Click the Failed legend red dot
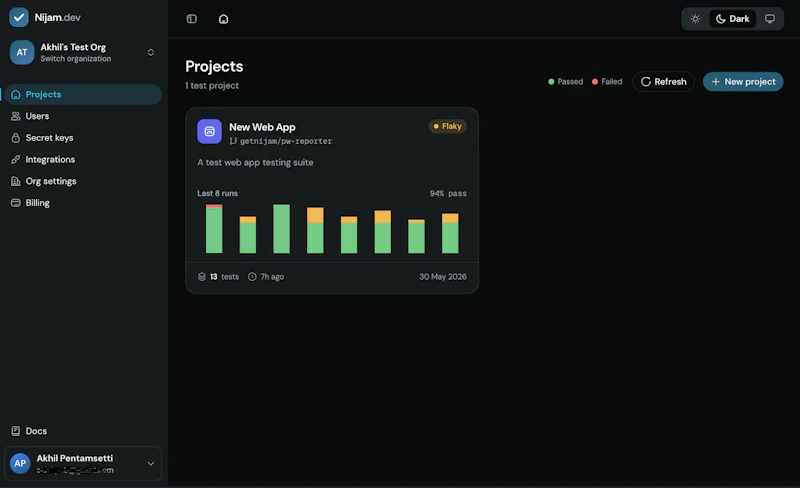 tap(595, 82)
